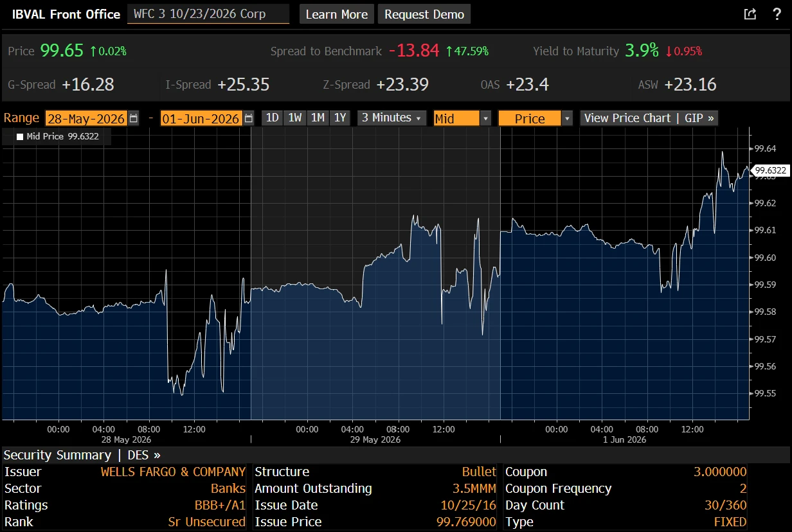Click the orange Price field box
Viewport: 792px width, 532px height.
530,119
